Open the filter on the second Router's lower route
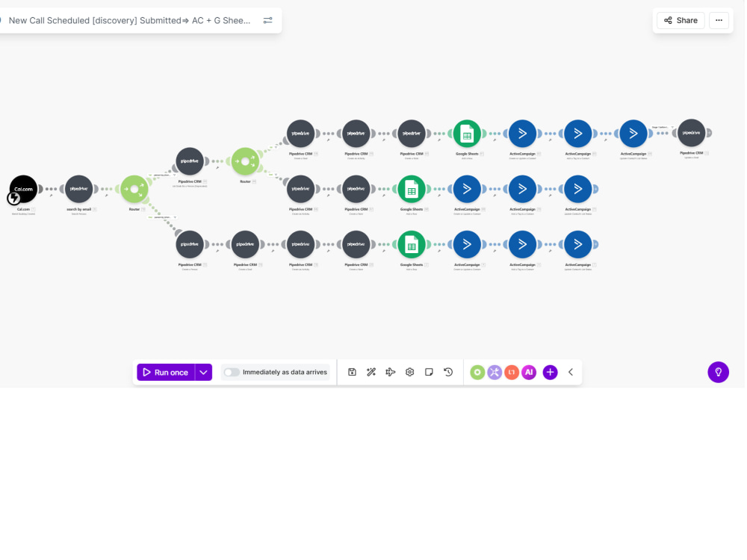The height and width of the screenshot is (560, 747). pos(273,175)
